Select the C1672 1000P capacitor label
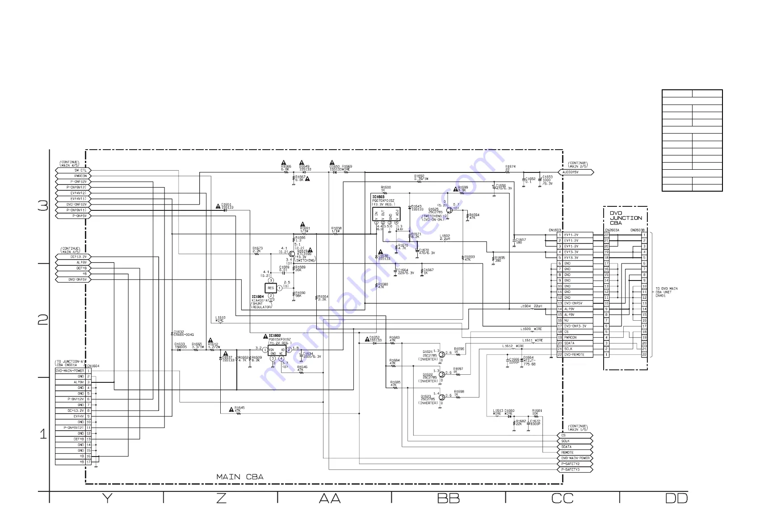The height and width of the screenshot is (532, 760). [x=535, y=422]
